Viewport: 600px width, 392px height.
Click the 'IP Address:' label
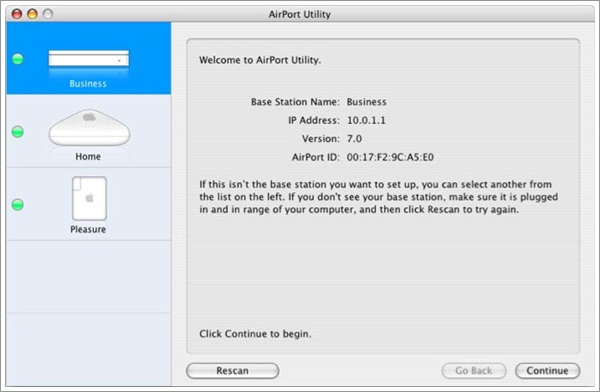click(314, 120)
